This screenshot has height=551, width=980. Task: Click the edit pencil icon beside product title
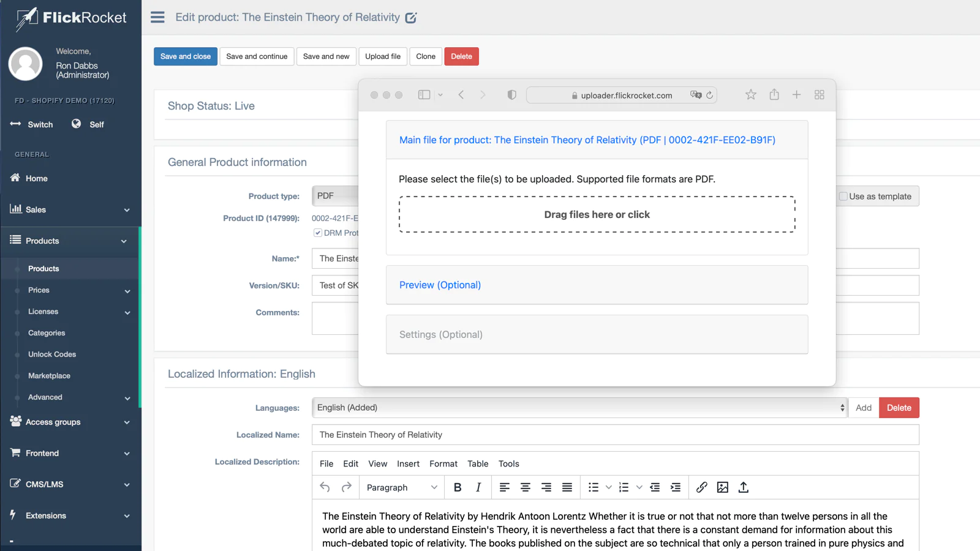411,18
